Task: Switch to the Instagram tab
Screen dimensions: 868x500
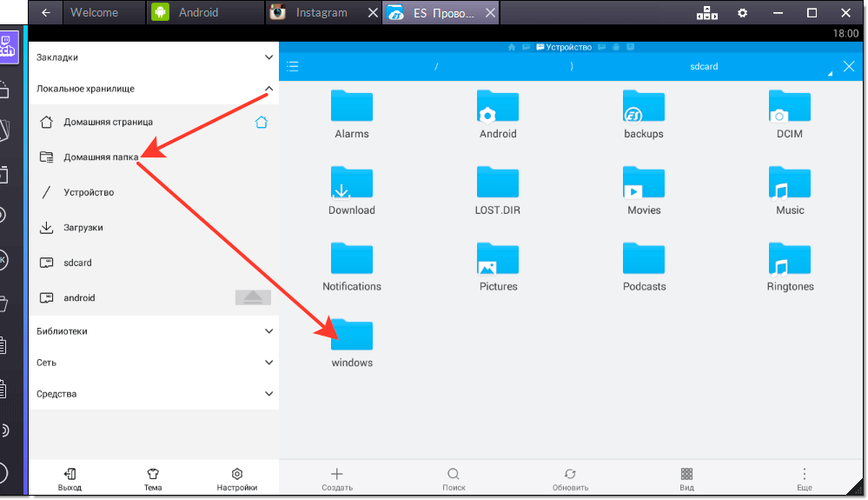Action: tap(321, 12)
